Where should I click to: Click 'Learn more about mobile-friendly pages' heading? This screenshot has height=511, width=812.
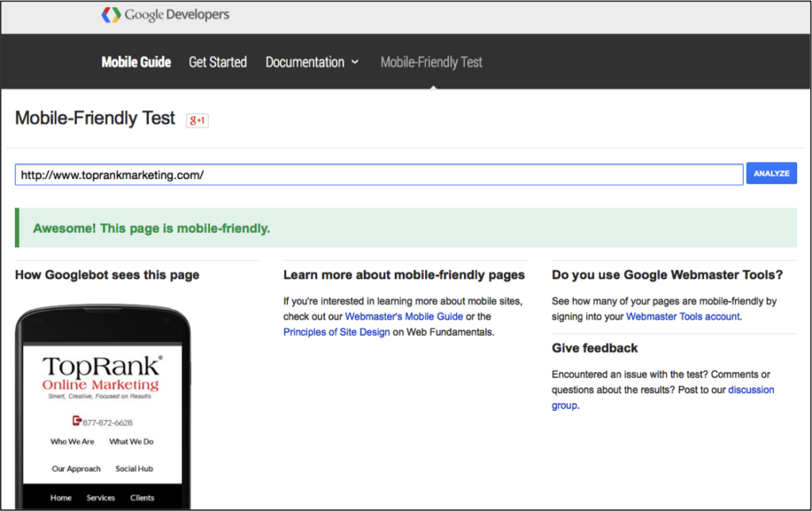[404, 275]
